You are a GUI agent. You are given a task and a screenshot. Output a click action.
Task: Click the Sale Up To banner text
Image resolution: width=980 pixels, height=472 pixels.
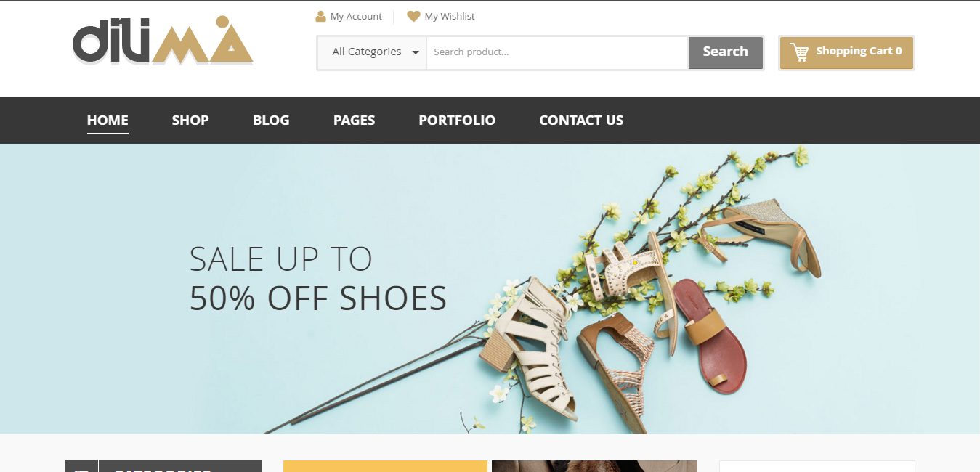point(281,259)
